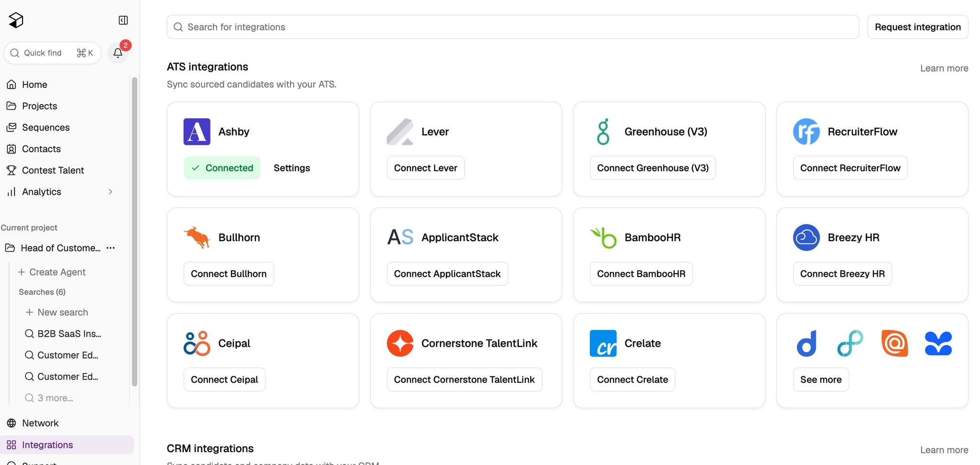Screen dimensions: 980x465
Task: Click the Network globe icon
Action: 11,423
